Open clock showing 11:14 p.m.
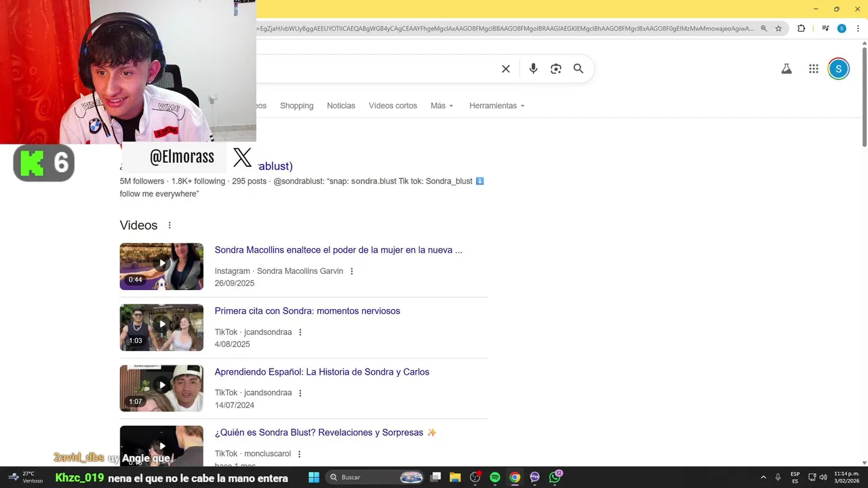The width and height of the screenshot is (868, 488). click(x=847, y=477)
